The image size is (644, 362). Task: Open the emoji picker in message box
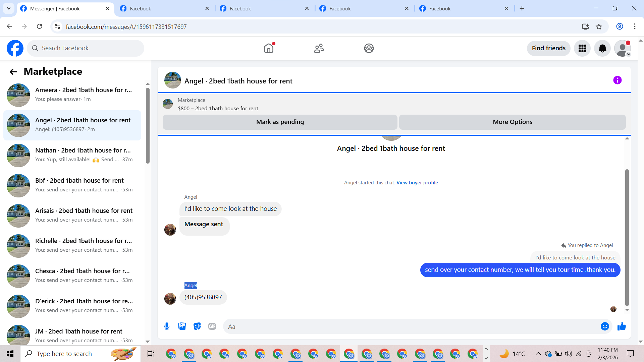pyautogui.click(x=604, y=326)
